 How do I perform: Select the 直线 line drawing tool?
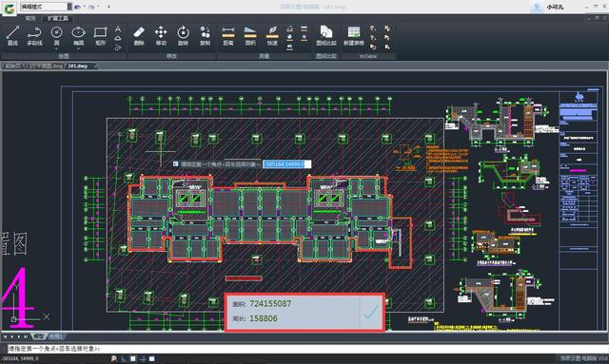coord(12,36)
